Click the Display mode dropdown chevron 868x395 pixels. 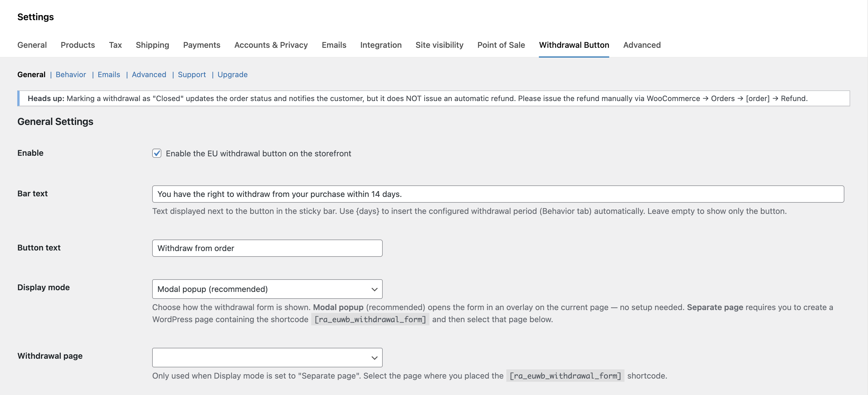point(374,289)
